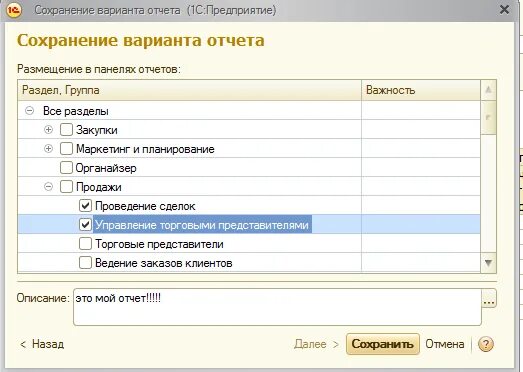
Task: Select the Продажи row label
Action: click(99, 187)
